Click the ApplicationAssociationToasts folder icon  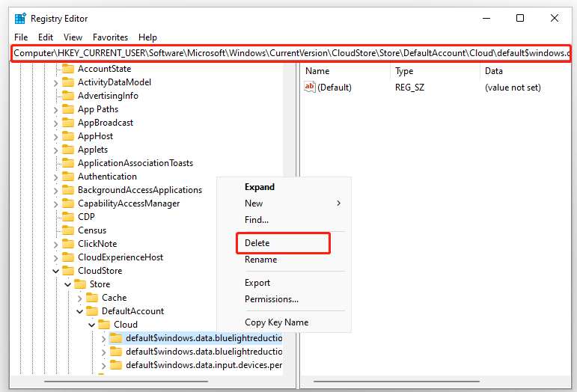click(68, 163)
